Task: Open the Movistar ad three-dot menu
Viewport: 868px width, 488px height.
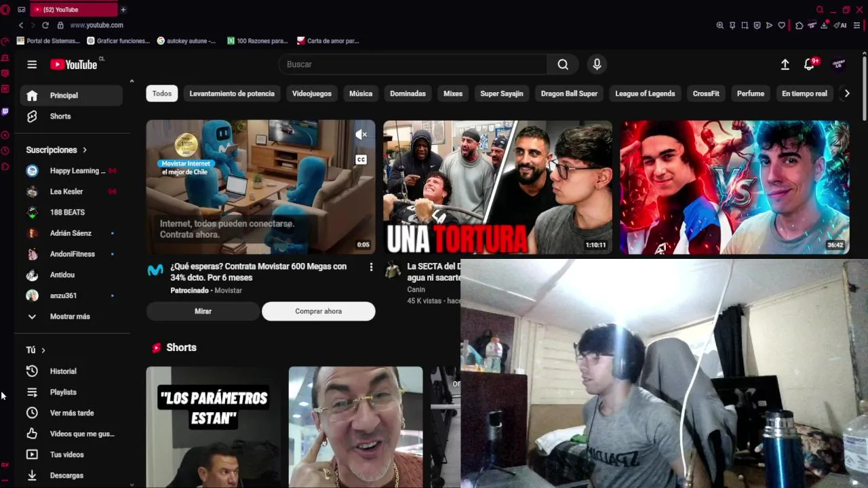Action: pyautogui.click(x=371, y=267)
